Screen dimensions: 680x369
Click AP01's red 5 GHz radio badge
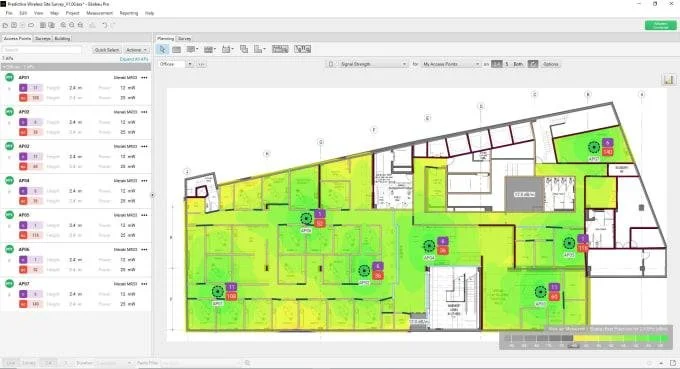click(x=23, y=98)
